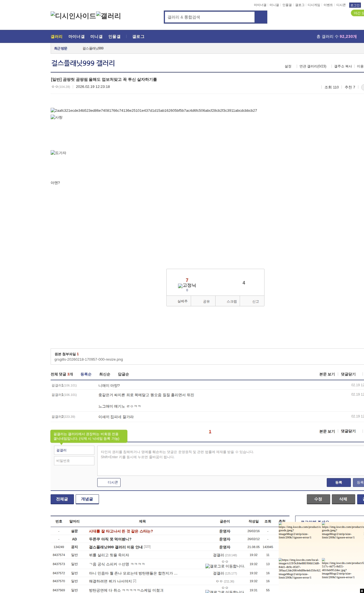Open attachment grsgills-20260218-170957-000-resize.png
364x593 pixels.
coord(89,359)
